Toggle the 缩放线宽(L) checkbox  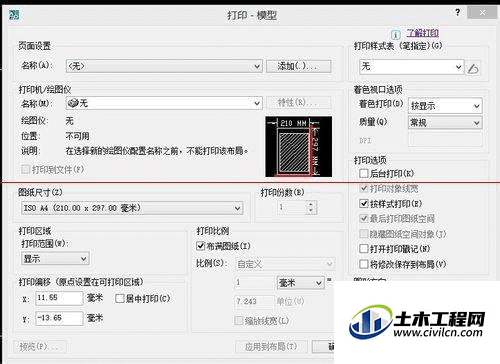[x=238, y=321]
